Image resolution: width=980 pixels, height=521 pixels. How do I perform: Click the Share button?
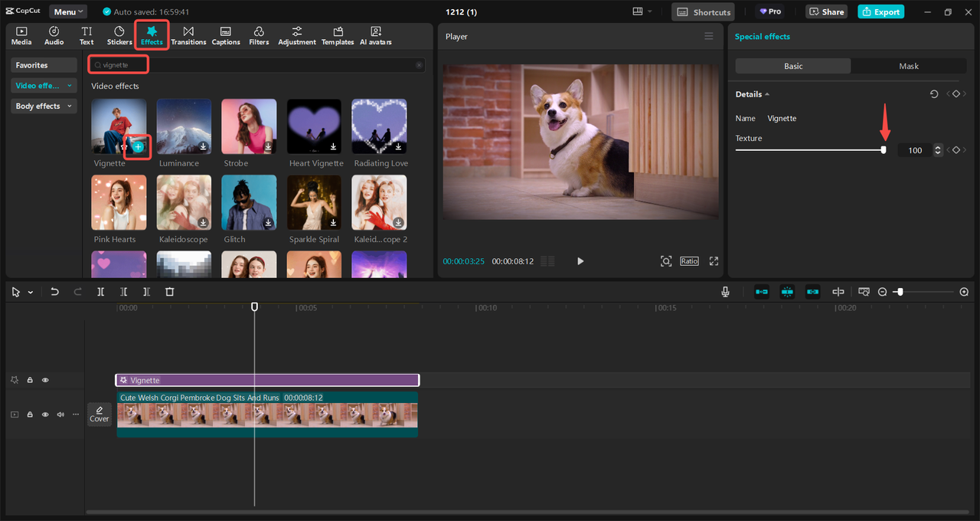pos(826,11)
